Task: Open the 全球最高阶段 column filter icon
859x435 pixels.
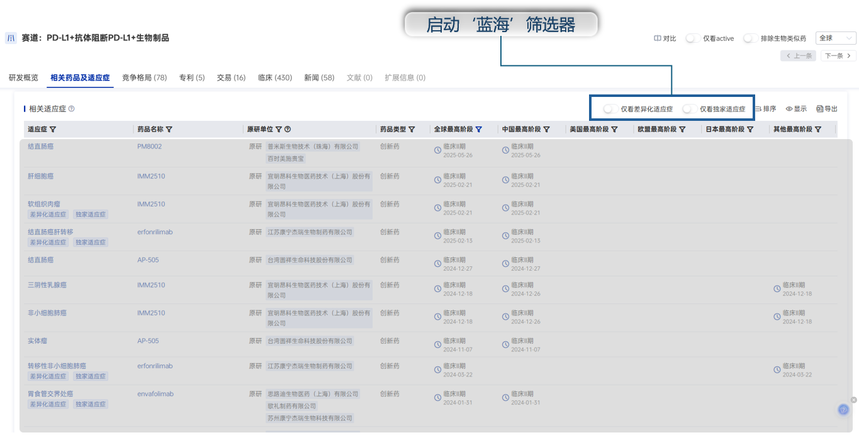Action: 479,130
